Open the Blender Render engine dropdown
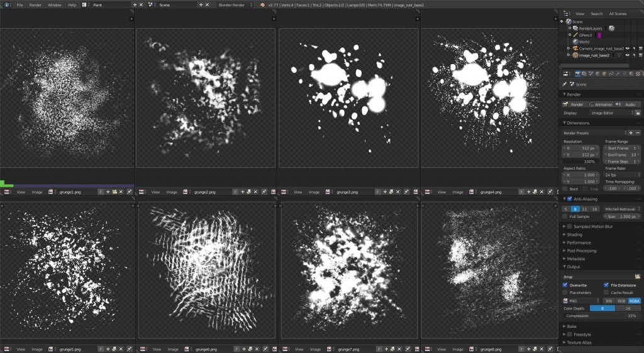The width and height of the screenshot is (644, 353). [234, 4]
